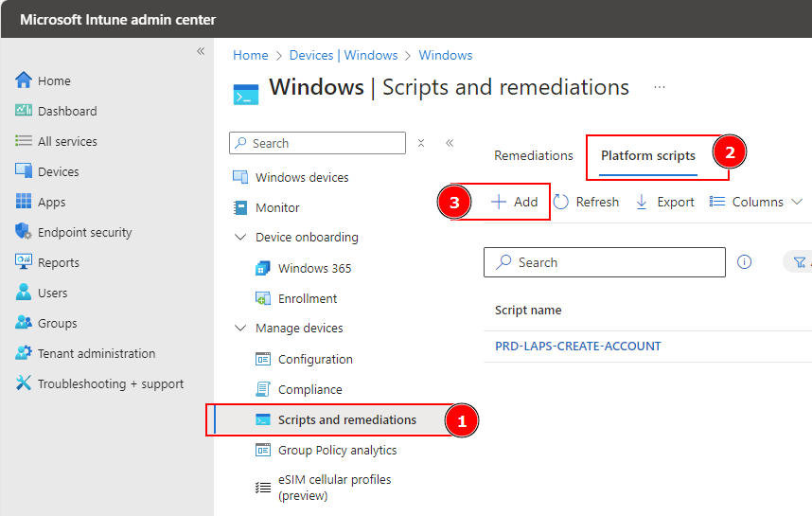Click the Dashboard chart icon
Screen dimensions: 812x516
24,111
